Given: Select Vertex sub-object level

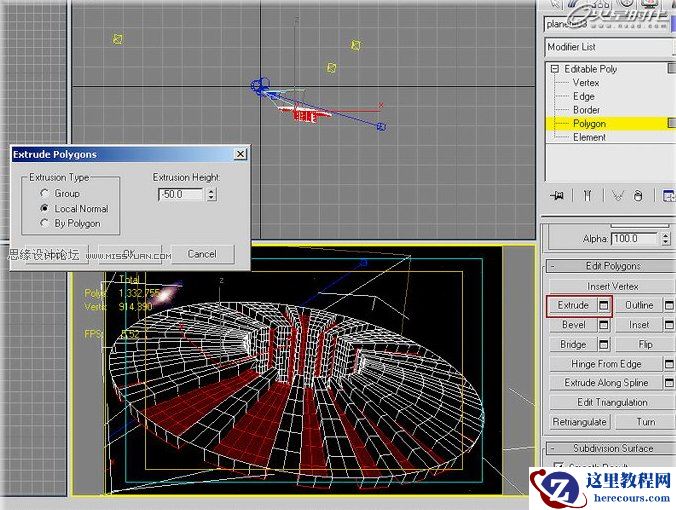Looking at the screenshot, I should tap(586, 83).
